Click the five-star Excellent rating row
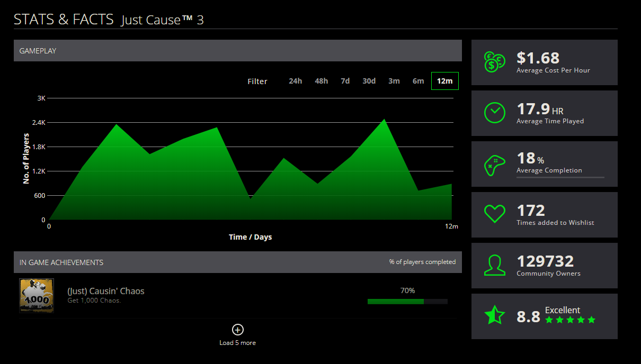The height and width of the screenshot is (364, 641). tap(570, 320)
